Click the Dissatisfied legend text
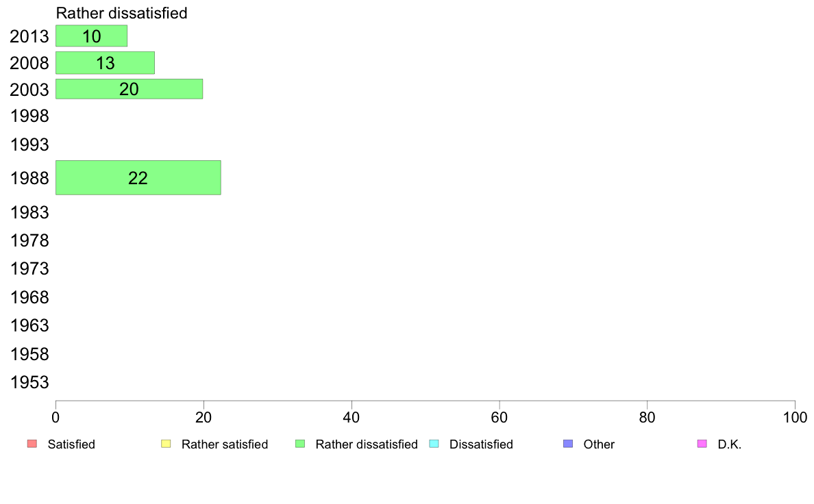 coord(481,444)
